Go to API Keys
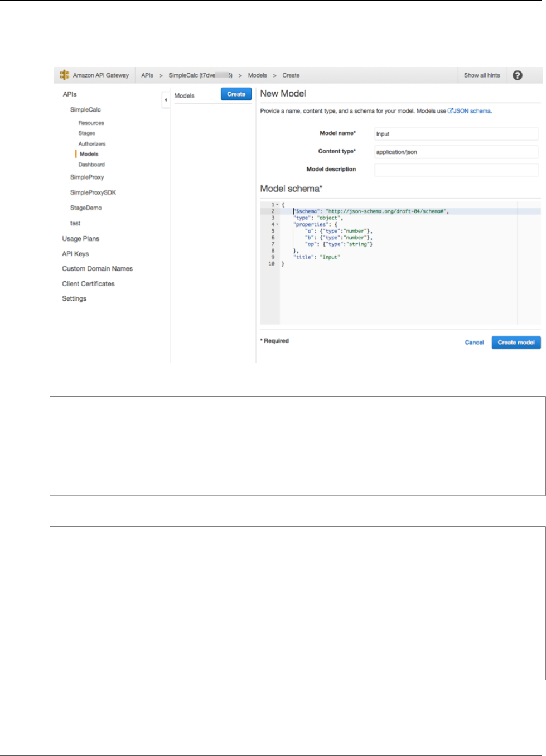546x756 pixels. tap(75, 254)
